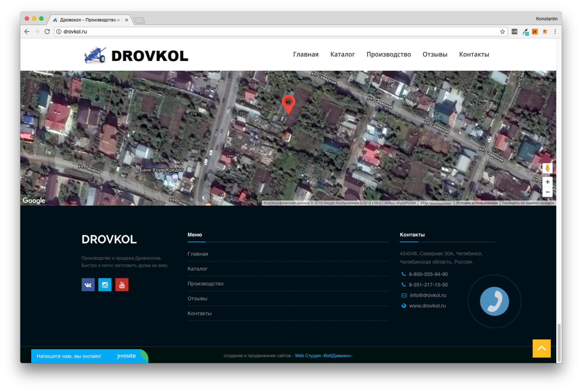Open the Chrome three-dot menu
This screenshot has height=392, width=582.
(x=555, y=32)
